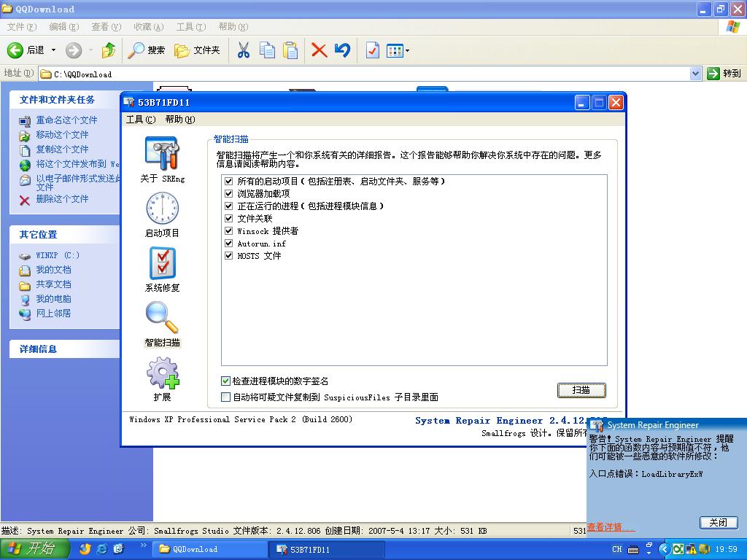Toggle the 文件夹 folders pane

point(197,50)
